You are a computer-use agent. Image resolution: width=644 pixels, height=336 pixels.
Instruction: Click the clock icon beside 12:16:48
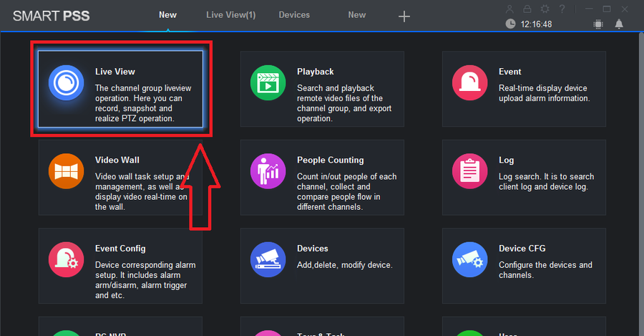(510, 24)
